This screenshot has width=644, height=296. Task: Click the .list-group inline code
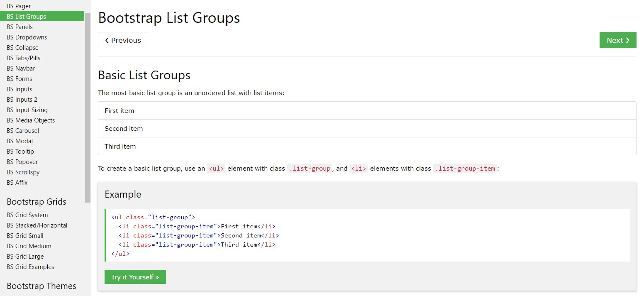[310, 169]
